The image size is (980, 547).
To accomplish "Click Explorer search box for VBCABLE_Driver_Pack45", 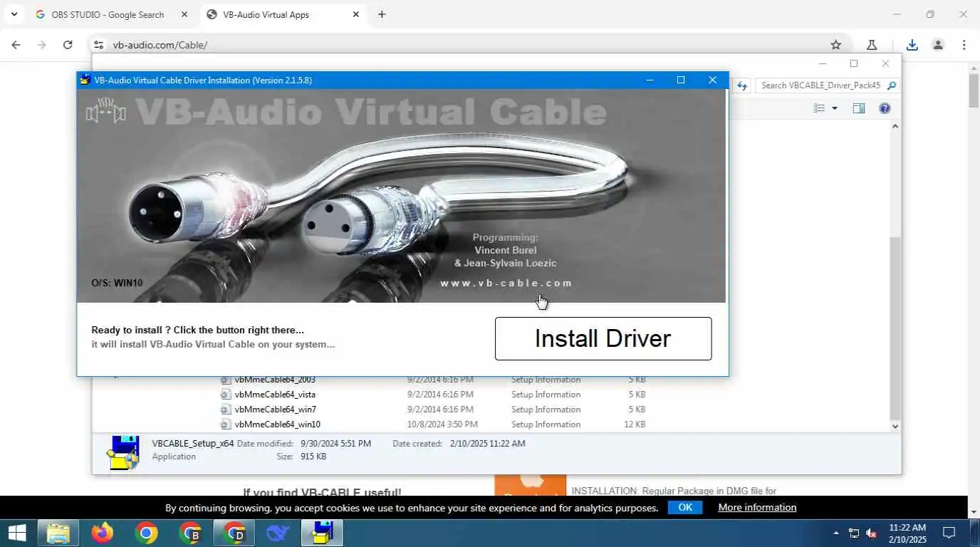I will pyautogui.click(x=820, y=85).
